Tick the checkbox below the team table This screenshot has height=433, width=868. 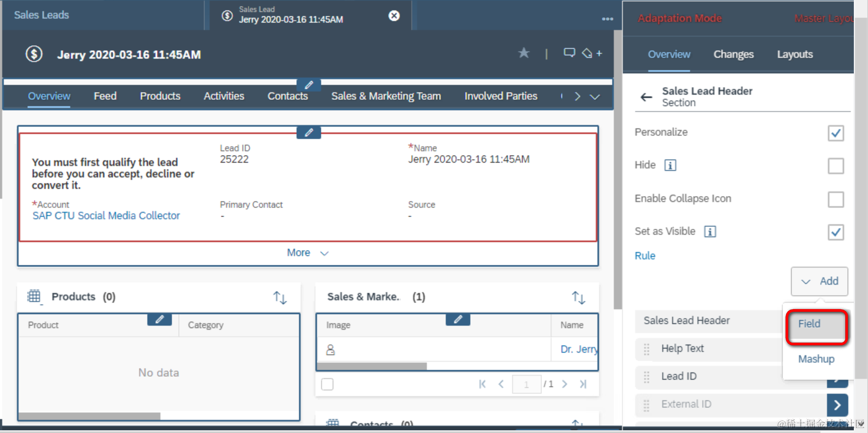tap(327, 384)
